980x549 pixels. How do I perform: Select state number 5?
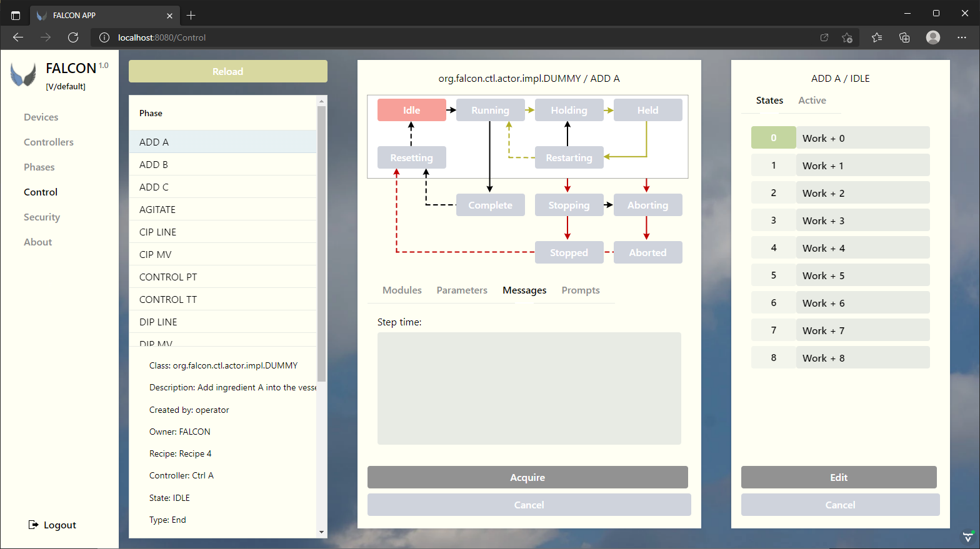click(x=774, y=275)
